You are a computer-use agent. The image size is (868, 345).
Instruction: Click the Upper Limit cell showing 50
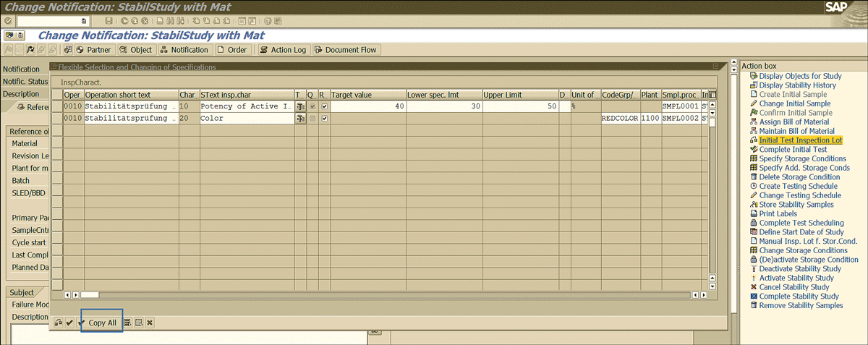click(519, 106)
